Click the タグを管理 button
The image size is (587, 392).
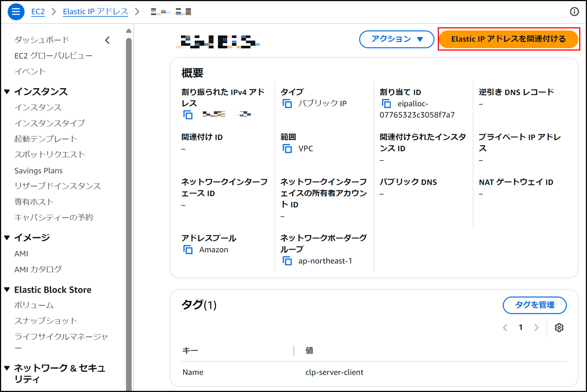tap(534, 305)
